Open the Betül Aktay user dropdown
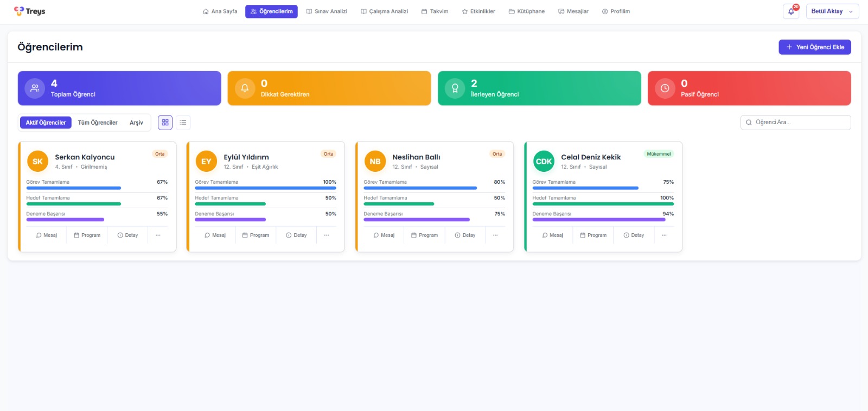The width and height of the screenshot is (868, 411). point(832,11)
